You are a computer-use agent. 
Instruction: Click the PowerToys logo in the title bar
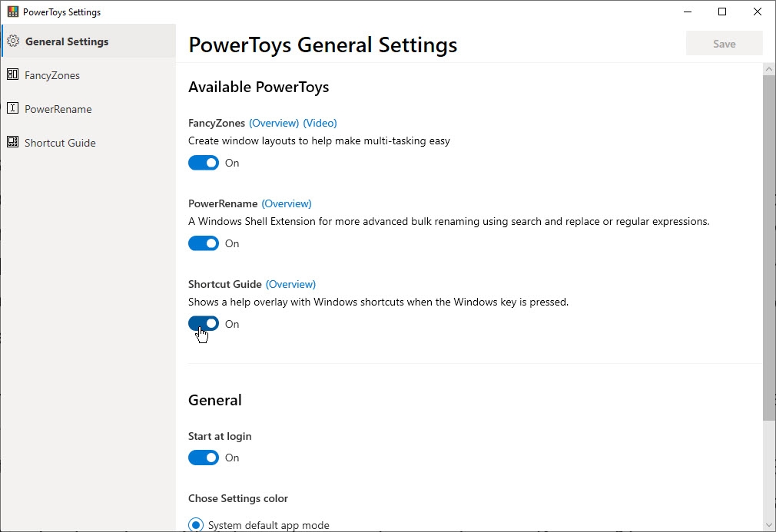click(x=11, y=12)
